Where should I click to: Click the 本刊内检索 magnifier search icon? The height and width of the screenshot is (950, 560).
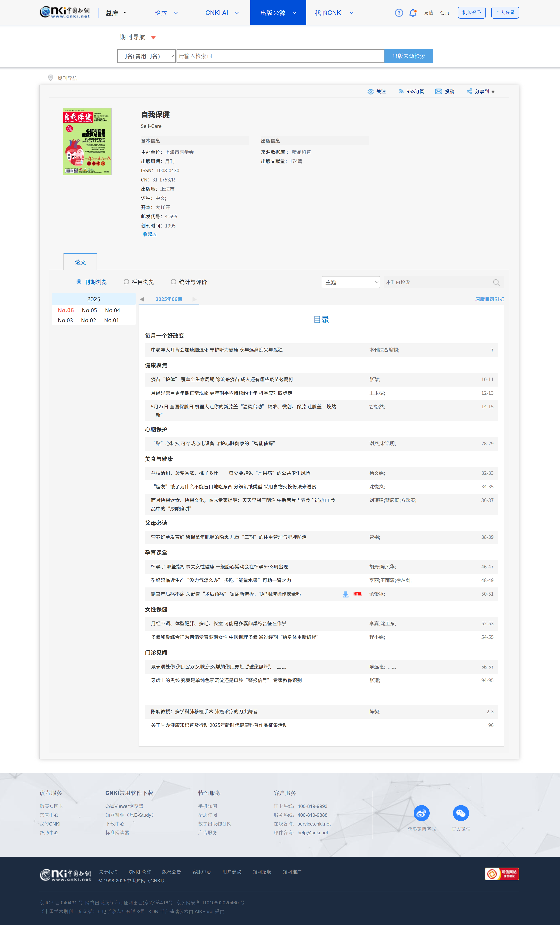(496, 283)
